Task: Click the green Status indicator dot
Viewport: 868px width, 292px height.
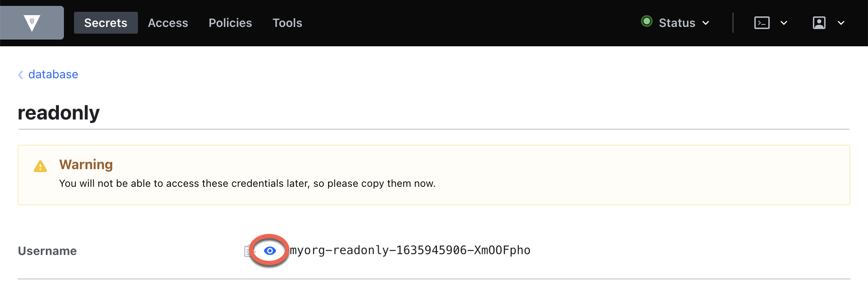Action: pyautogui.click(x=646, y=21)
